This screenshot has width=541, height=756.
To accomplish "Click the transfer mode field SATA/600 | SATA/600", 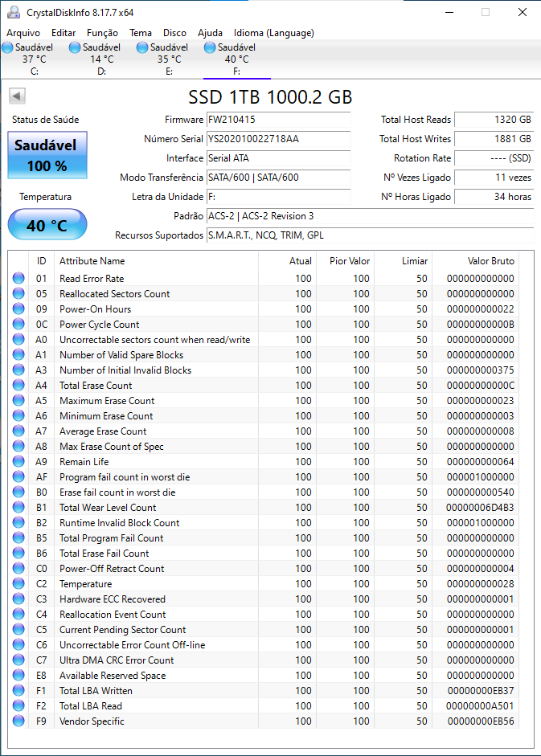I will [x=278, y=178].
